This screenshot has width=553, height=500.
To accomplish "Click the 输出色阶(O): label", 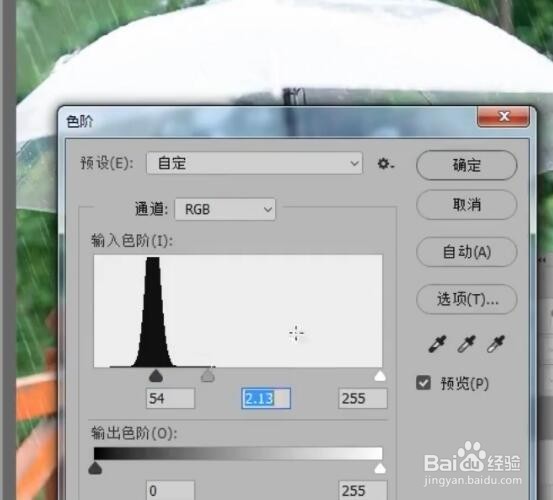I will pos(134,433).
